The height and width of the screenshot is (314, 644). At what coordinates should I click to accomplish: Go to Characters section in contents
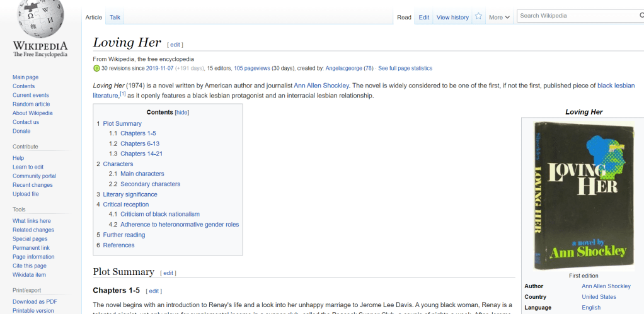[x=118, y=164]
